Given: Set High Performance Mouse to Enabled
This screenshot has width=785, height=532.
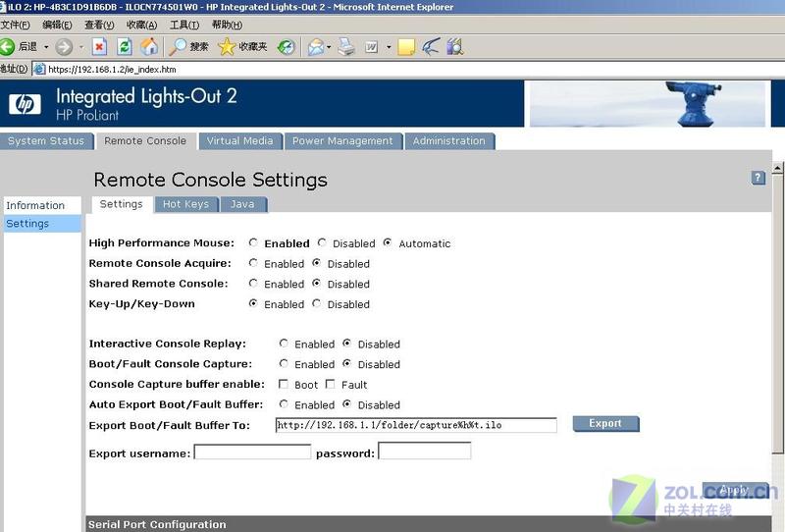Looking at the screenshot, I should pos(253,242).
